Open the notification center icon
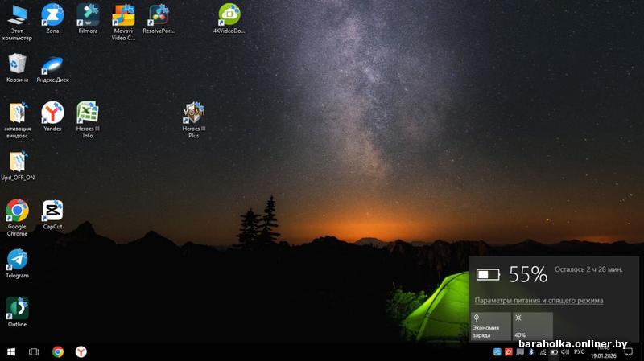 click(629, 351)
